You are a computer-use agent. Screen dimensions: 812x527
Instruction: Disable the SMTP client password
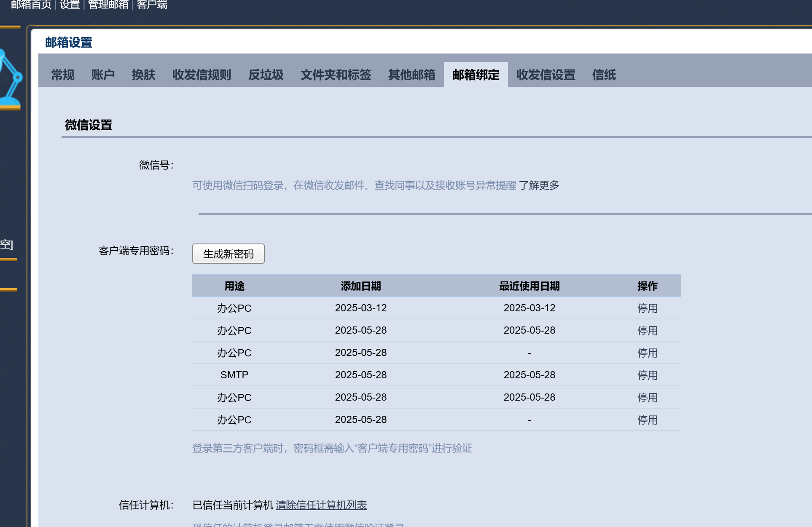tap(647, 375)
